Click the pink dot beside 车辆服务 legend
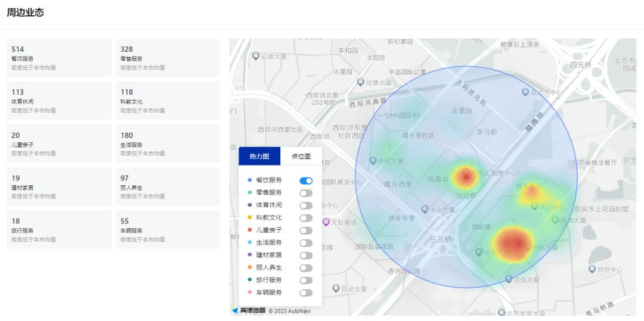Image resolution: width=644 pixels, height=321 pixels. coord(250,292)
